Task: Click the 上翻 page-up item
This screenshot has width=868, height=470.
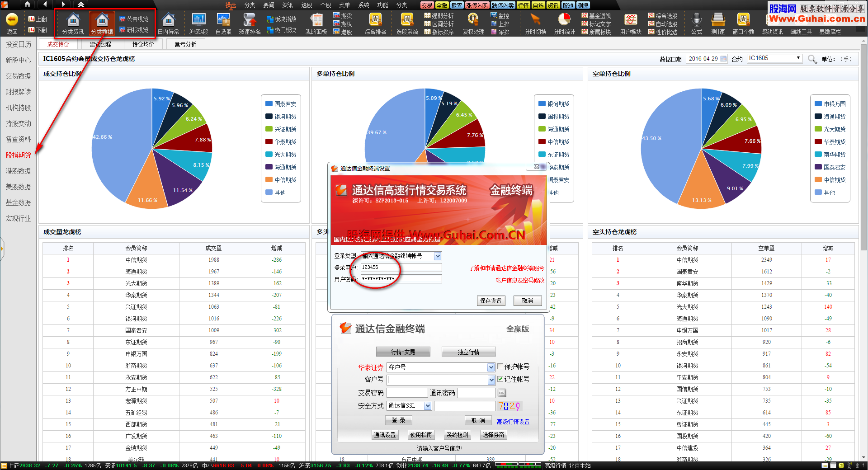Action: 38,19
